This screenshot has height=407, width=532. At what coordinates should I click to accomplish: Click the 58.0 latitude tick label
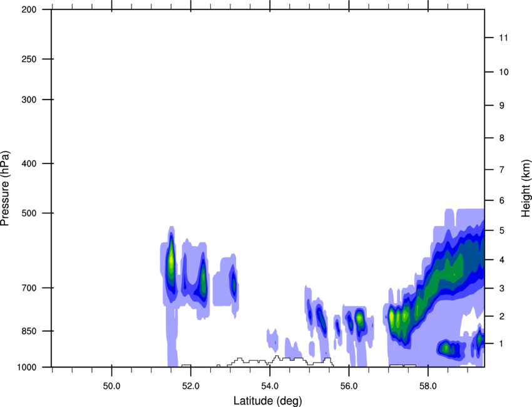point(428,386)
